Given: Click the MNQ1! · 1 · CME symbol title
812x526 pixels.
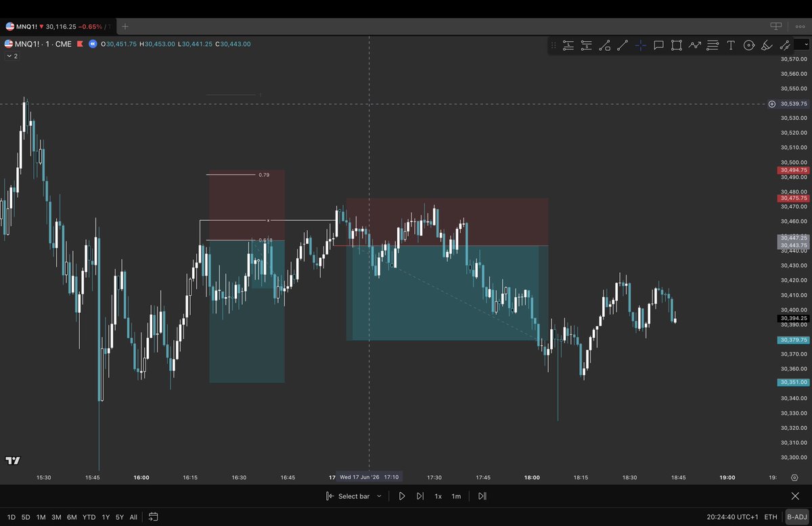Looking at the screenshot, I should pos(44,44).
